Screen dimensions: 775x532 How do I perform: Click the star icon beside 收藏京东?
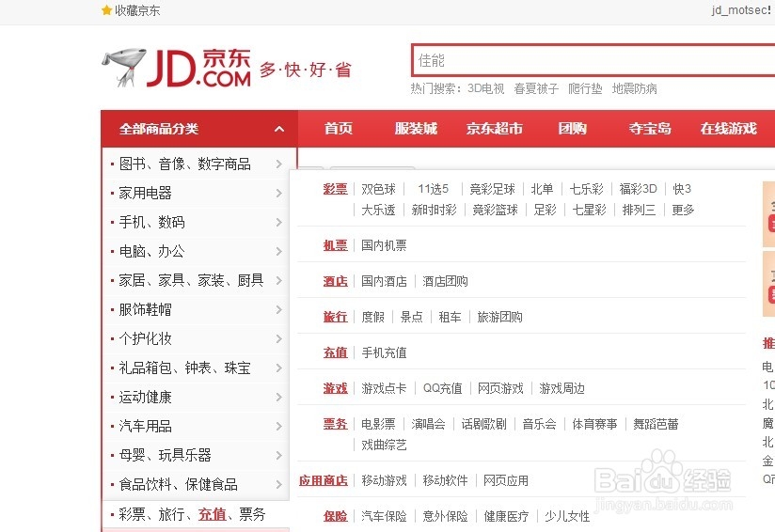tap(105, 10)
